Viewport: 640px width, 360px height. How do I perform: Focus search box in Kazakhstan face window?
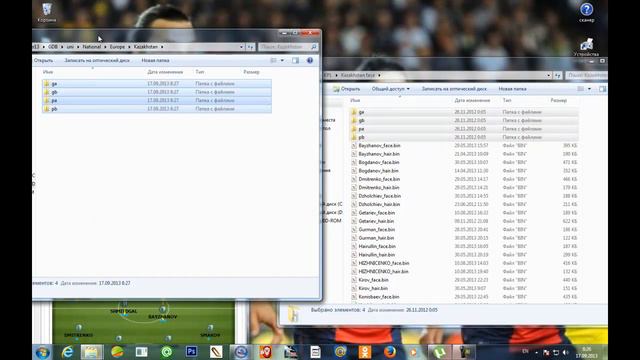(x=587, y=76)
